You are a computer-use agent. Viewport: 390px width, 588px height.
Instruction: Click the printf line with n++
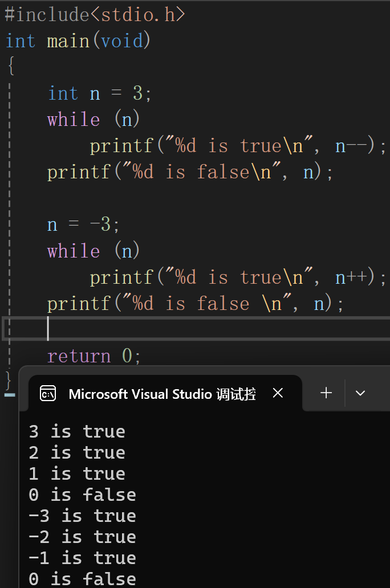point(238,277)
